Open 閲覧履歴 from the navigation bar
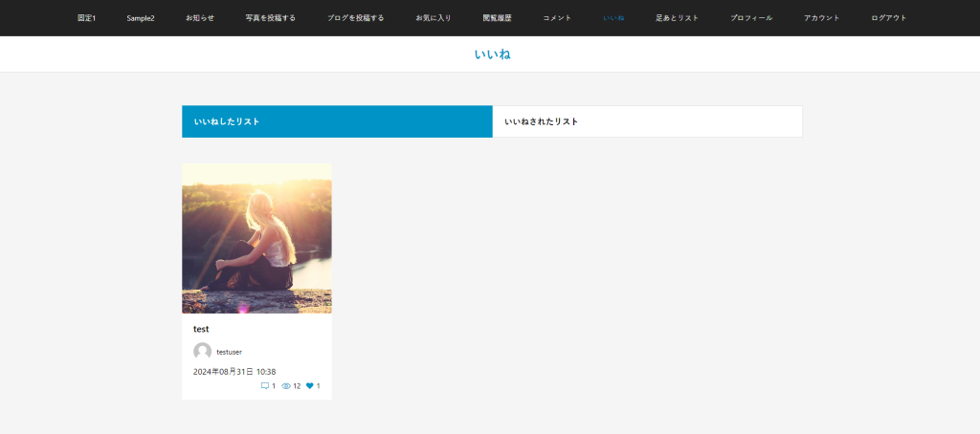The height and width of the screenshot is (434, 980). click(497, 18)
